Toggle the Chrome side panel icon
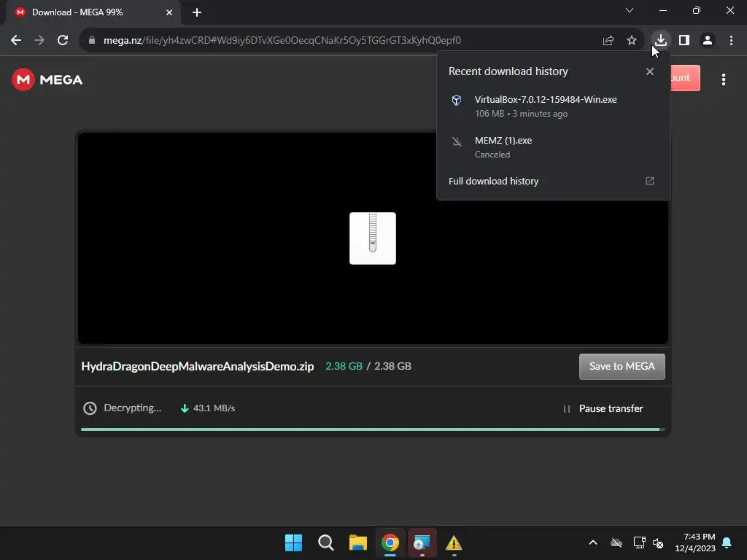747x560 pixels. (x=684, y=41)
